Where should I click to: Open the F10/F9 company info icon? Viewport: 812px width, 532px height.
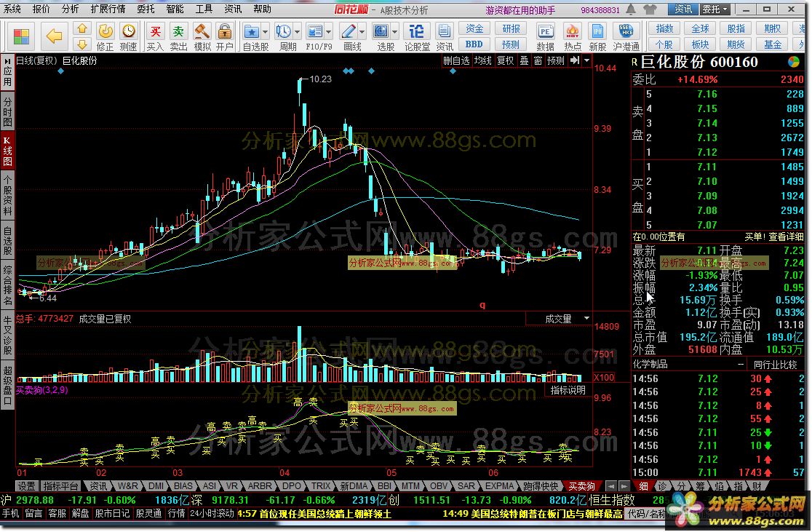click(315, 32)
